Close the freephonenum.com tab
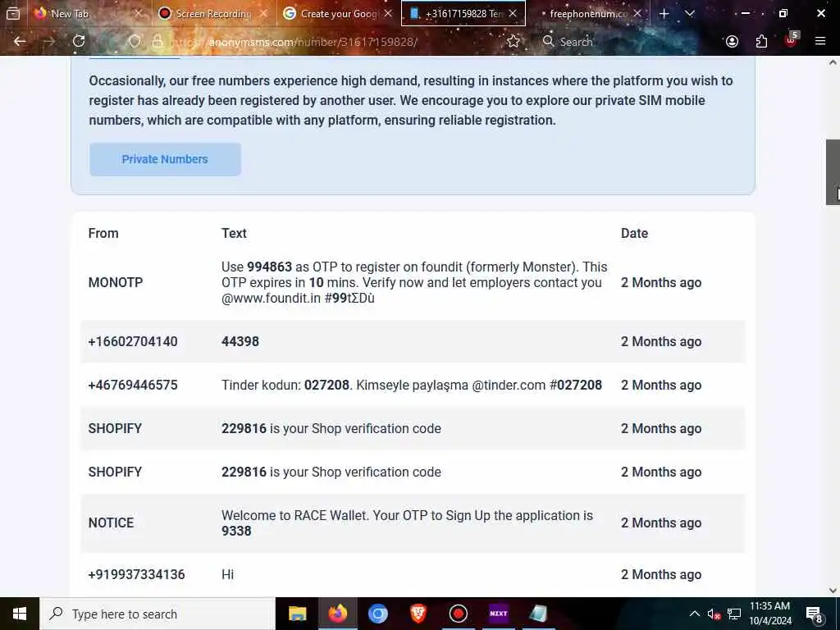840x630 pixels. point(637,14)
